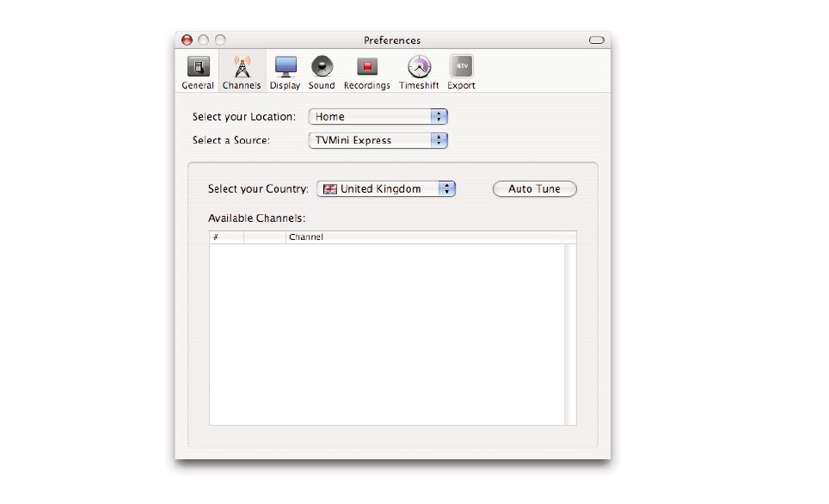This screenshot has width=829, height=504.
Task: Expand the Select a Source dropdown
Action: pos(378,140)
